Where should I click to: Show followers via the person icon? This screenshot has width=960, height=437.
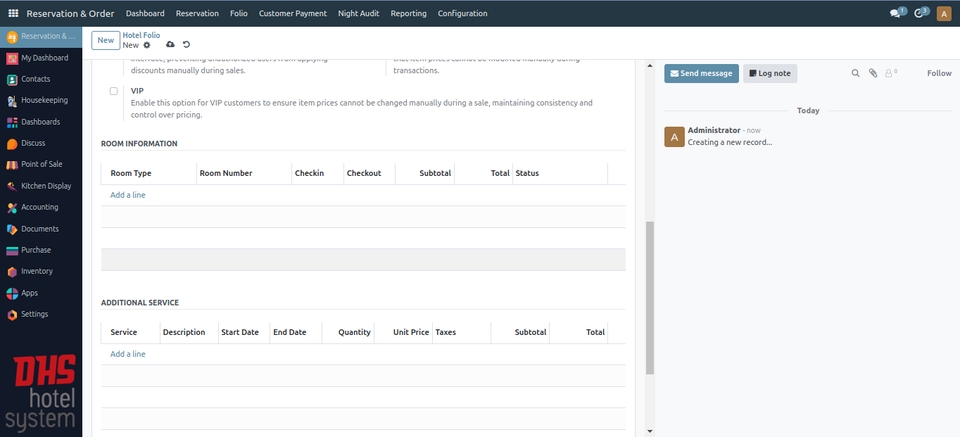coord(891,73)
